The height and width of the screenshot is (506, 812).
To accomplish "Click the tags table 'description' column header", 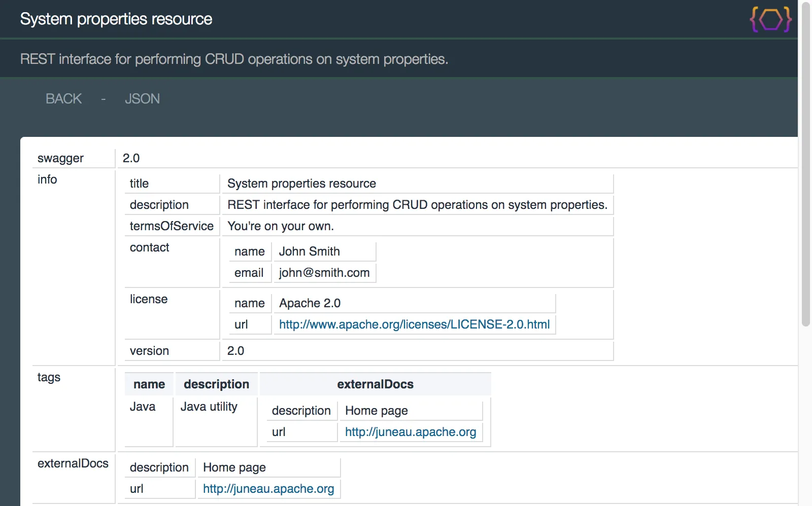I will pos(216,384).
